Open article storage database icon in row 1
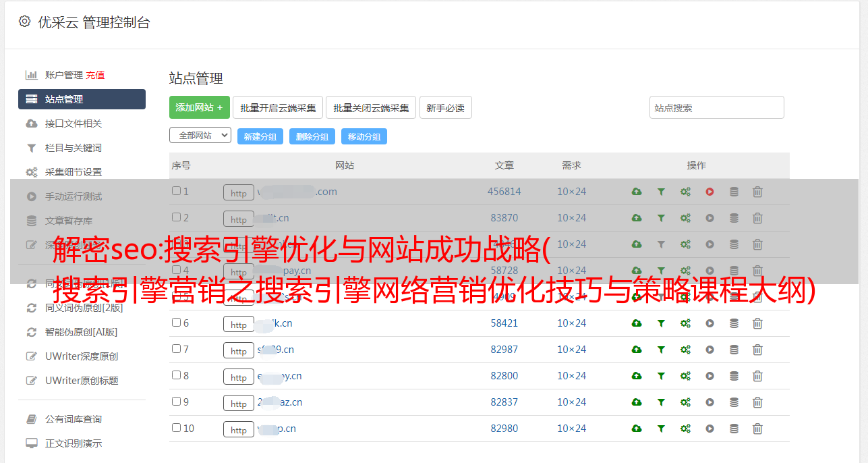868x463 pixels. (734, 192)
